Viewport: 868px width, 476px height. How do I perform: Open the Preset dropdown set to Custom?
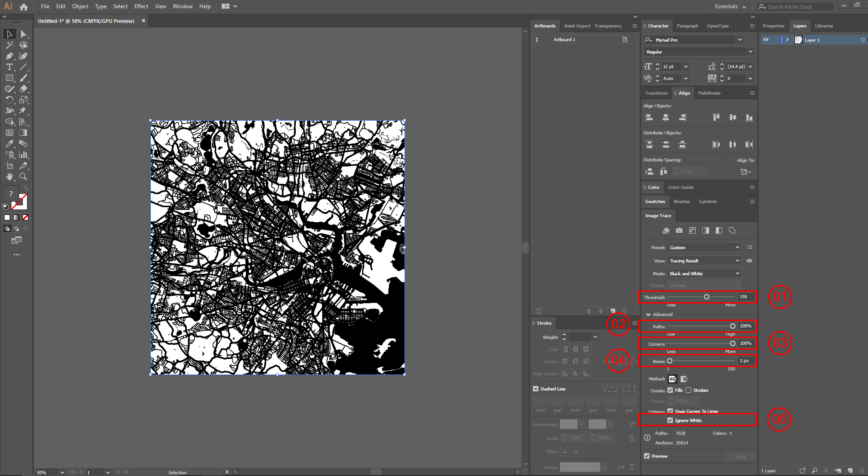coord(704,247)
